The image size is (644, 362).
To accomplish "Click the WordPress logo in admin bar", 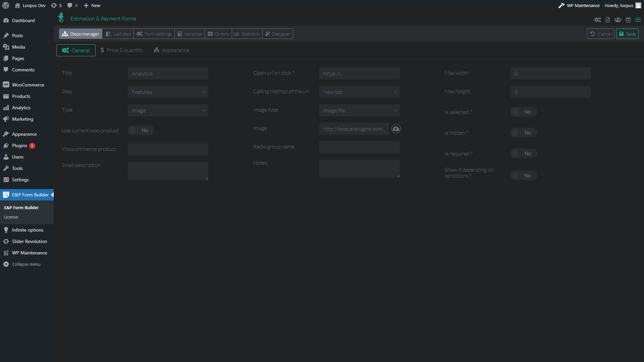I will [6, 5].
